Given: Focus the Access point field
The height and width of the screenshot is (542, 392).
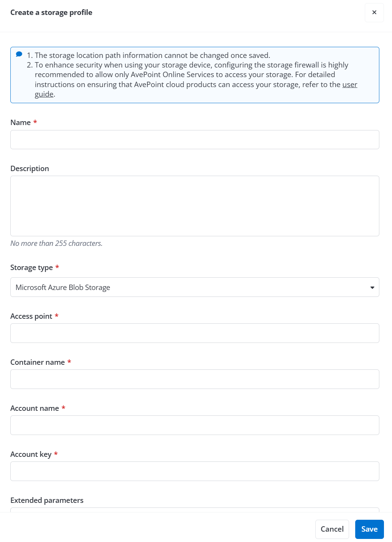Looking at the screenshot, I should click(195, 333).
